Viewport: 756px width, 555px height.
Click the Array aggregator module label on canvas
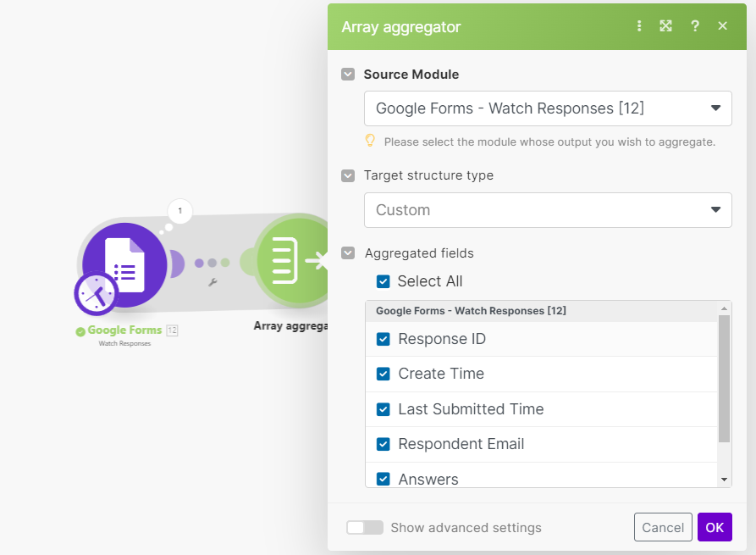tap(290, 326)
